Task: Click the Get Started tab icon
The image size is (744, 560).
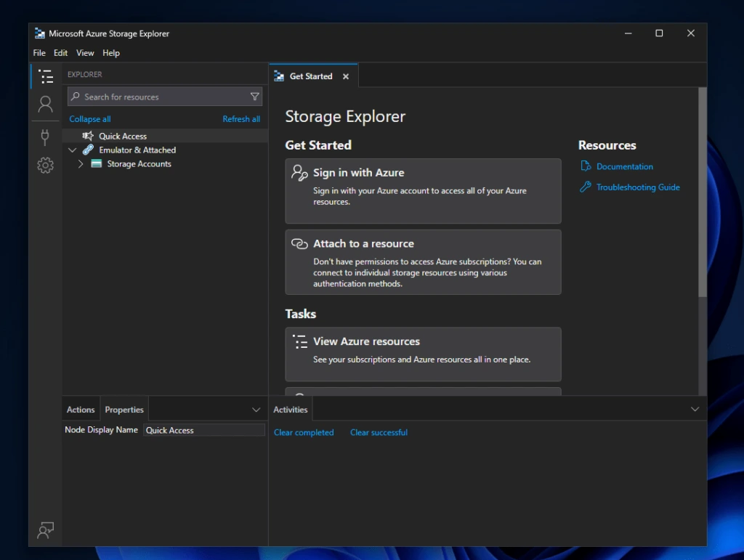Action: coord(279,76)
